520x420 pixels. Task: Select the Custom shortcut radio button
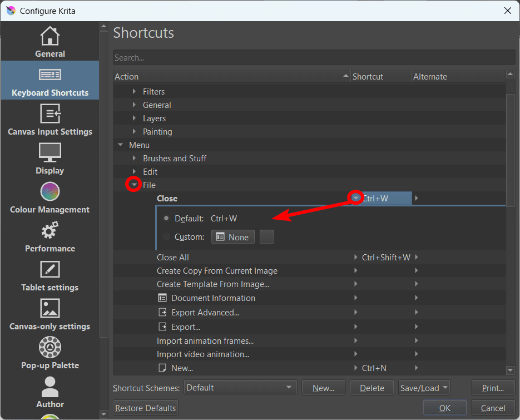point(167,237)
